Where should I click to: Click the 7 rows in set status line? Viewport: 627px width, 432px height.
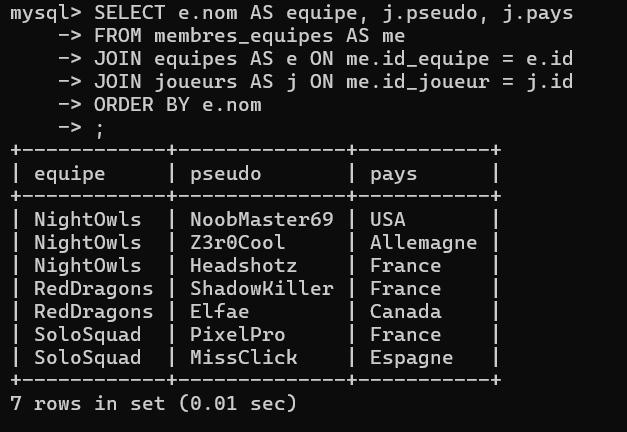pyautogui.click(x=154, y=403)
